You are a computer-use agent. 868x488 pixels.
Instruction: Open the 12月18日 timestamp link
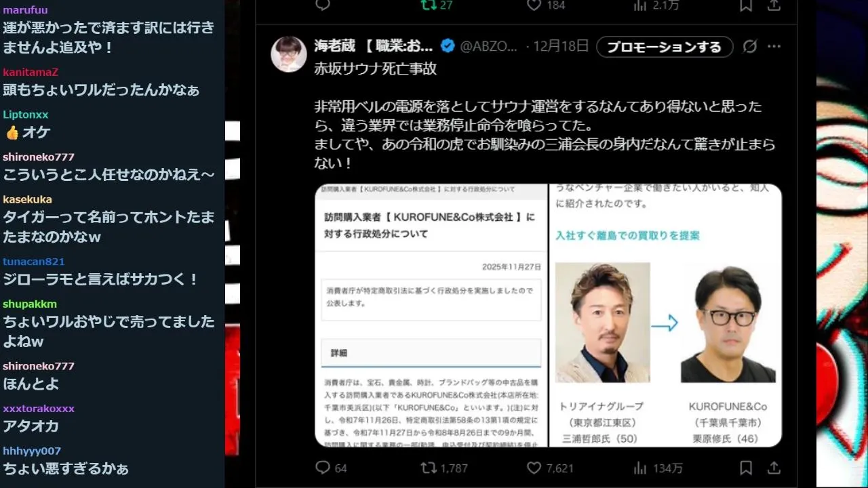[x=561, y=46]
